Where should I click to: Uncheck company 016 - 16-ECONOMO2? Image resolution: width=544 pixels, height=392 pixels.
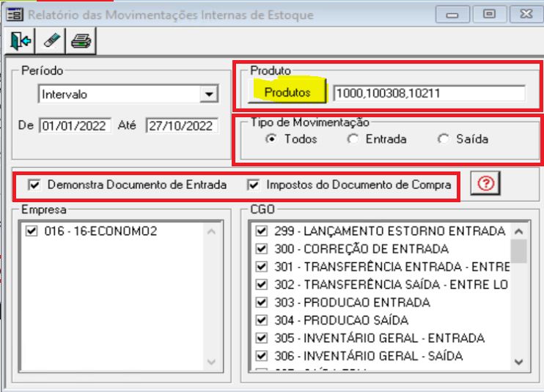coord(31,232)
